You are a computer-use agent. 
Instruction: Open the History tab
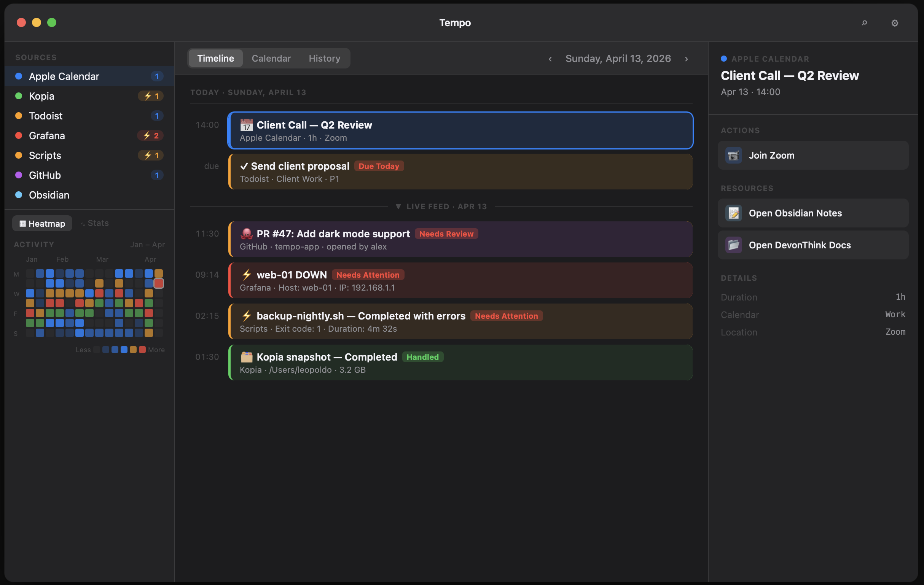click(x=324, y=58)
